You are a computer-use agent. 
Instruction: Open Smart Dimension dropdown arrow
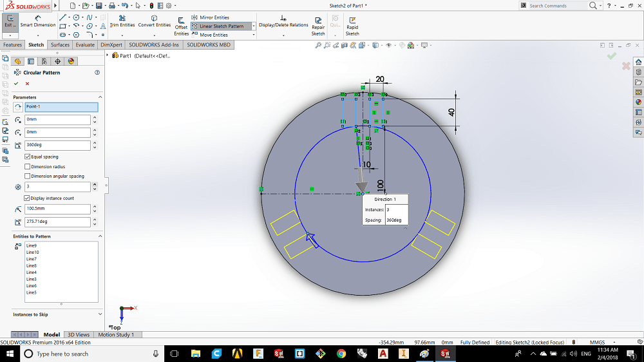pos(38,35)
